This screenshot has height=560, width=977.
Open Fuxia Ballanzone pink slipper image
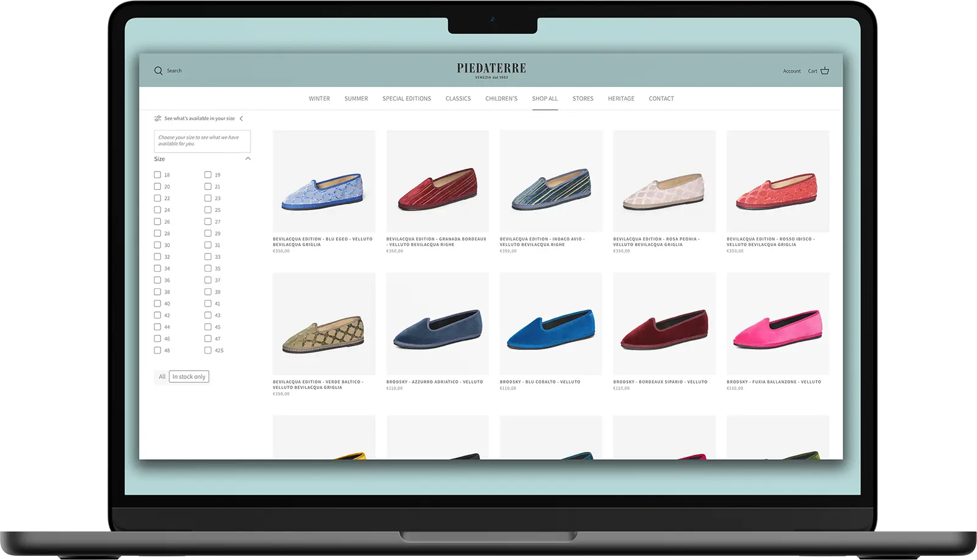pos(778,324)
